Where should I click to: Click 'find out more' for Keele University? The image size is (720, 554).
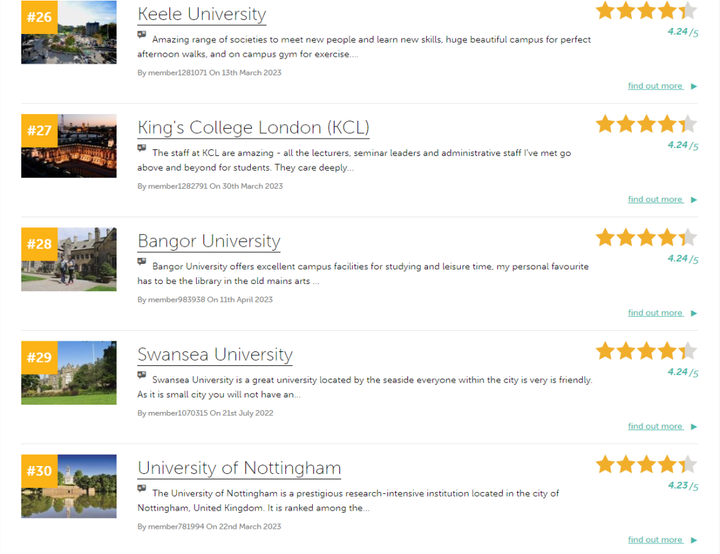(656, 86)
